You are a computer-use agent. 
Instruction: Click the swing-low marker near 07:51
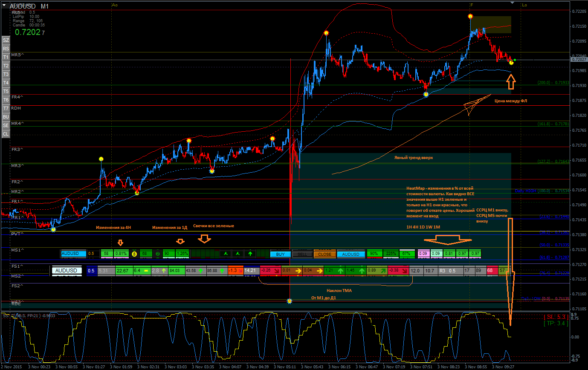(x=426, y=95)
